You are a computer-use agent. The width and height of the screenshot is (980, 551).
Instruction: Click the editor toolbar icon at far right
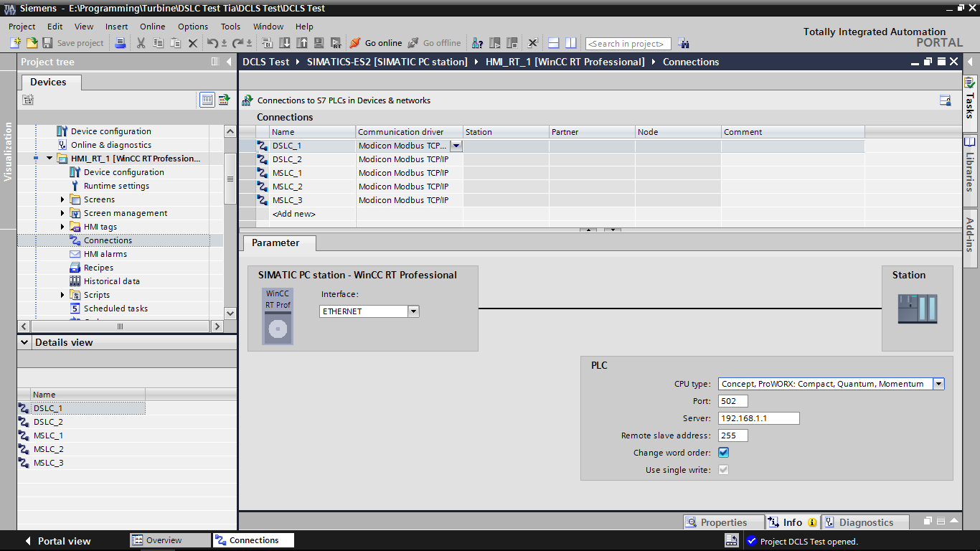pyautogui.click(x=946, y=100)
